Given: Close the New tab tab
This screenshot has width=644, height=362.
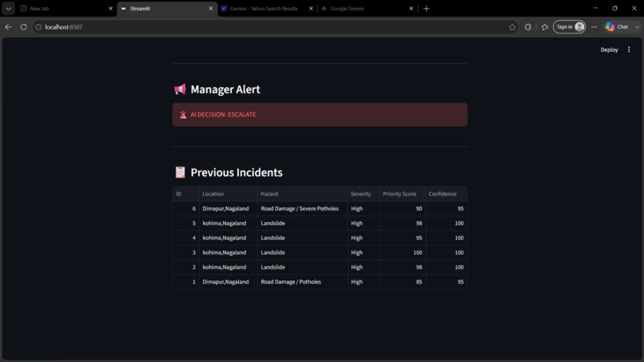Looking at the screenshot, I should pos(110,8).
